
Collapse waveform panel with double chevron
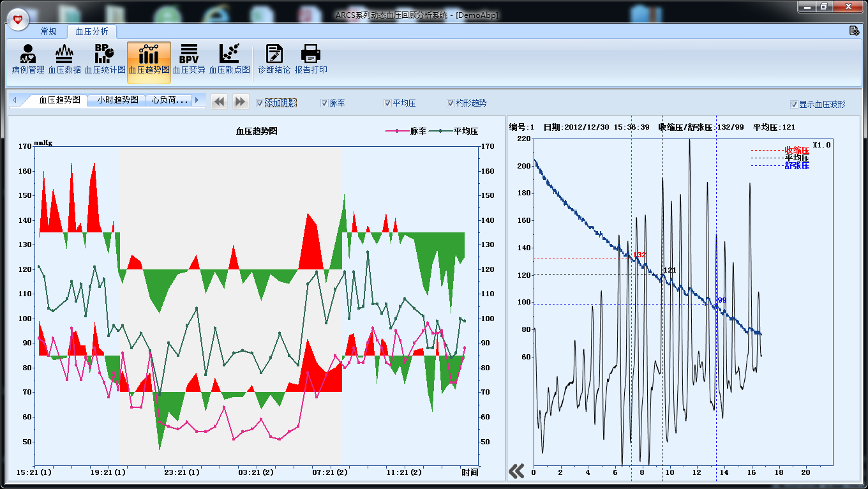(x=516, y=471)
